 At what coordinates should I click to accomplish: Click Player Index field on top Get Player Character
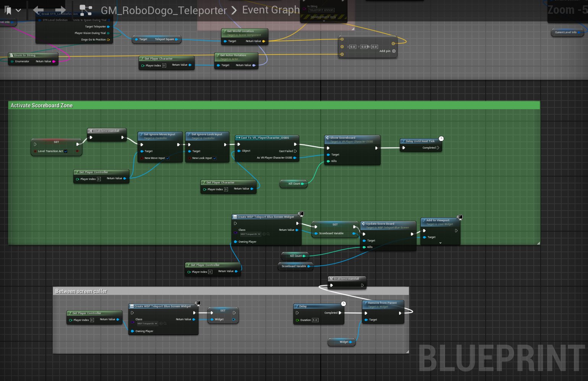(164, 66)
